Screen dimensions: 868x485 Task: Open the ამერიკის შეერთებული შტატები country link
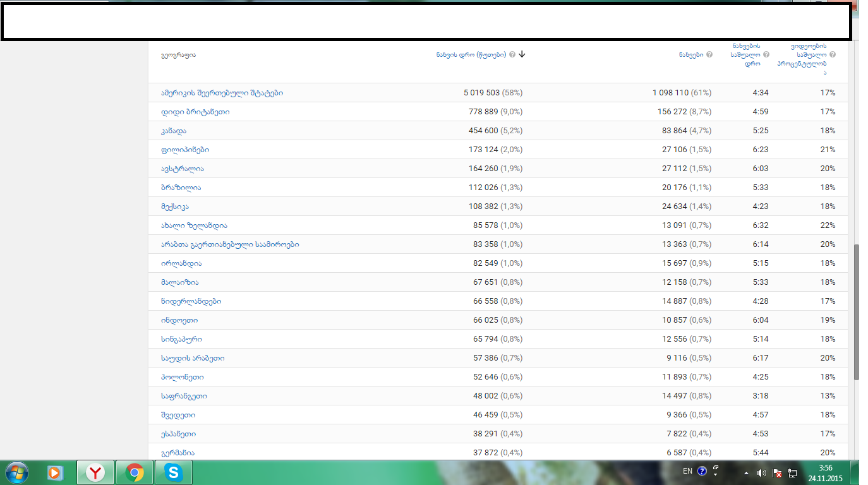coord(222,93)
